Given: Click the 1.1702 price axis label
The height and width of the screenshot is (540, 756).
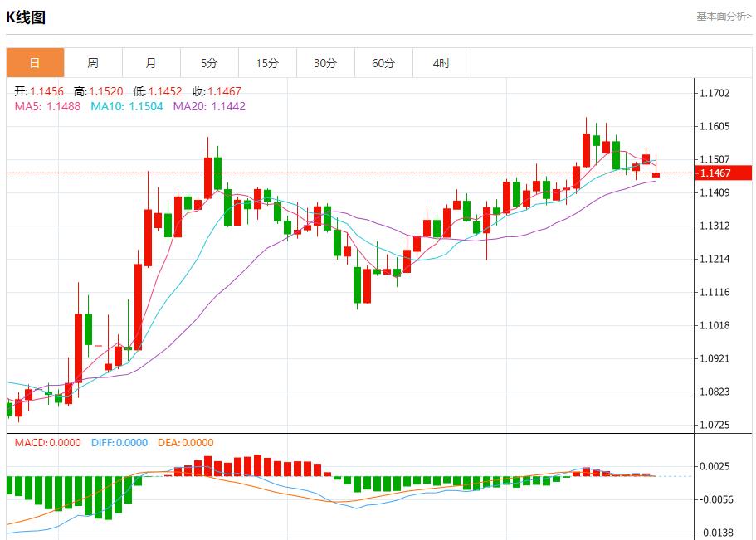Looking at the screenshot, I should point(715,94).
